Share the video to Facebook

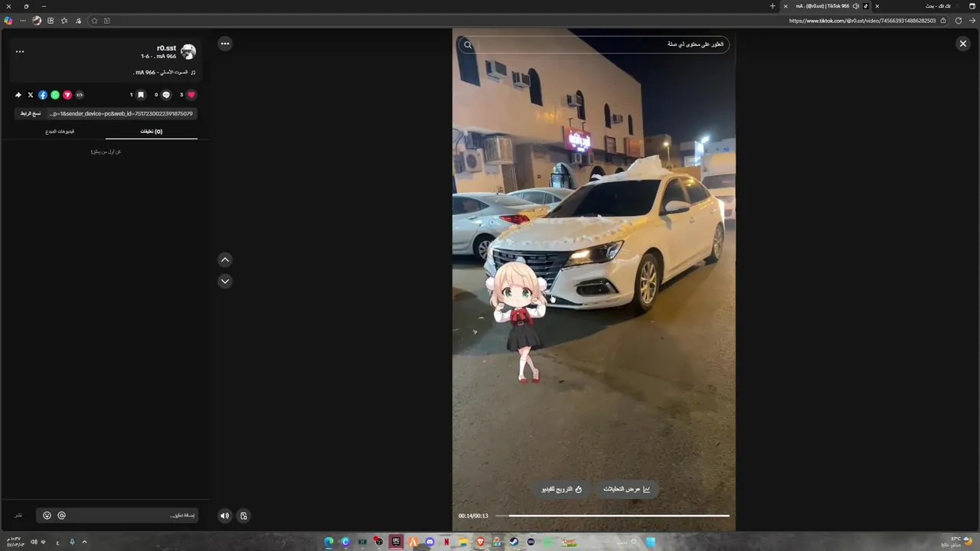(43, 95)
